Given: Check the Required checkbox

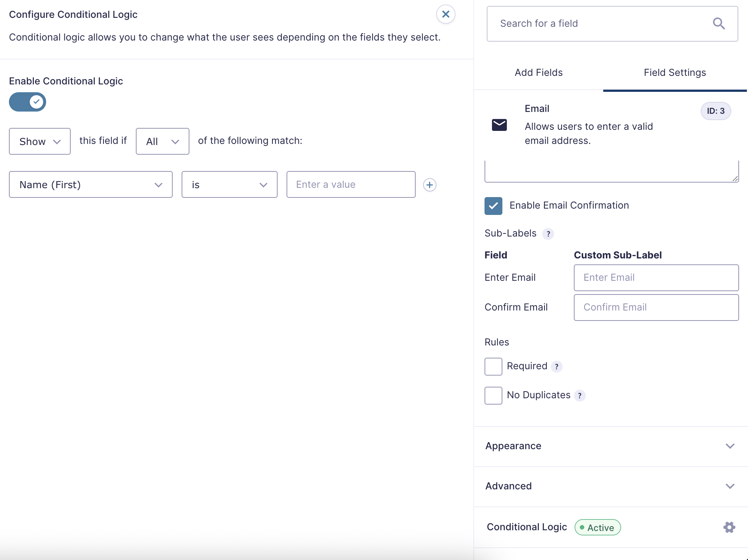Looking at the screenshot, I should pyautogui.click(x=493, y=367).
